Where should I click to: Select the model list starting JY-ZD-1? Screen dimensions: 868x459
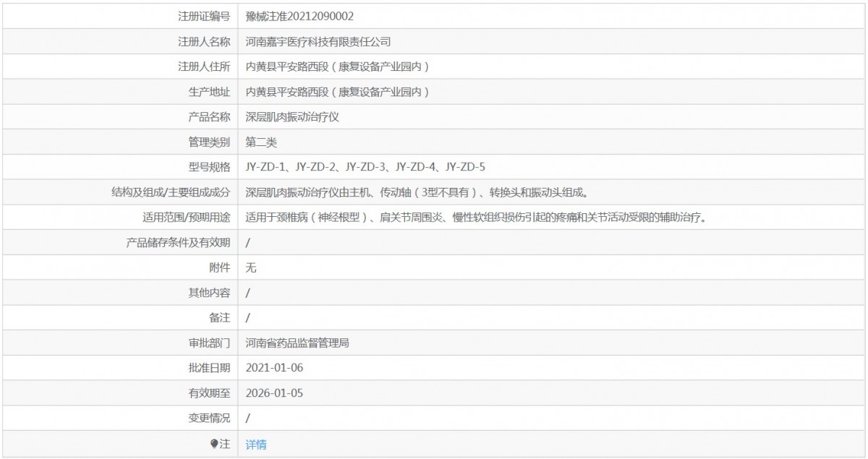[365, 167]
